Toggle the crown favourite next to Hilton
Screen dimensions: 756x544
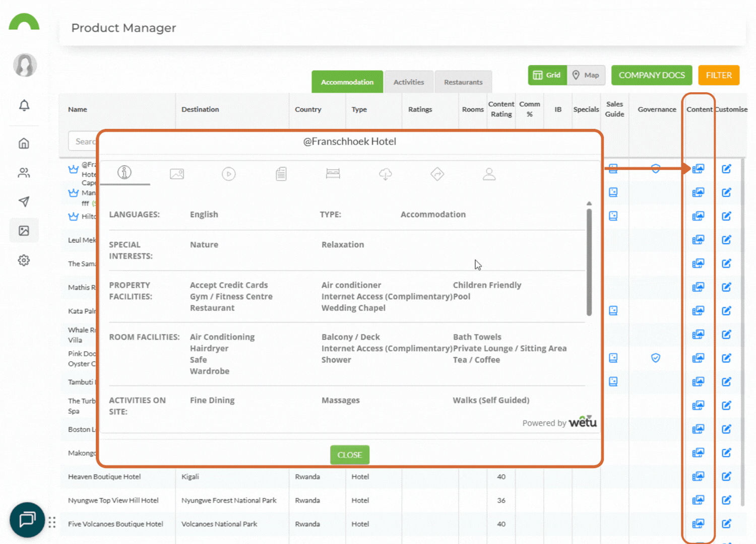coord(72,217)
